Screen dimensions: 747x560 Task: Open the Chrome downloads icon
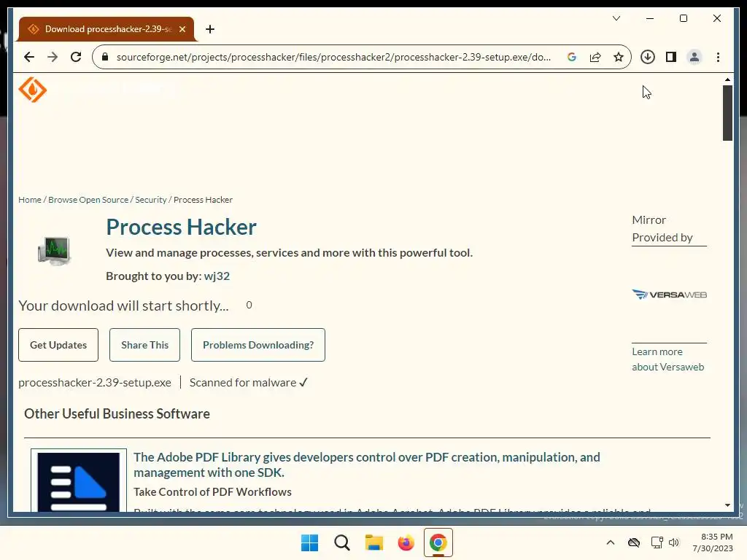pyautogui.click(x=648, y=57)
